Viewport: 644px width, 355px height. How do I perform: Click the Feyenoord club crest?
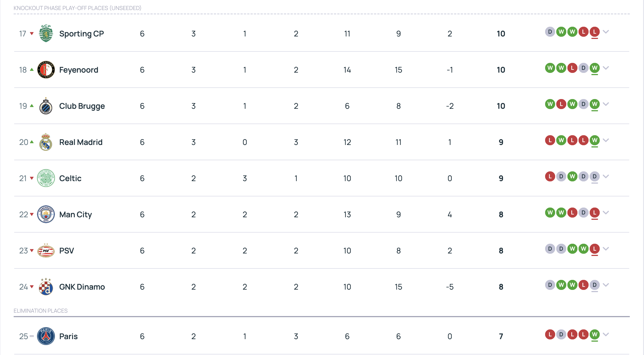pyautogui.click(x=46, y=70)
